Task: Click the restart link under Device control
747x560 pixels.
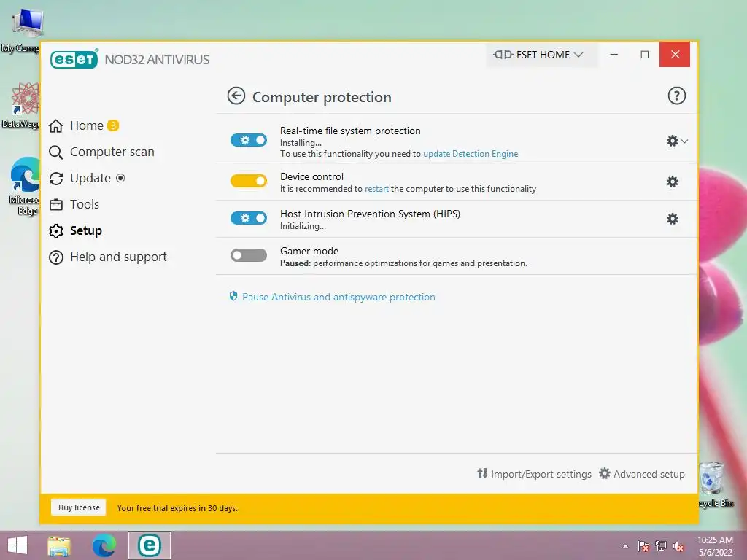Action: (x=376, y=189)
